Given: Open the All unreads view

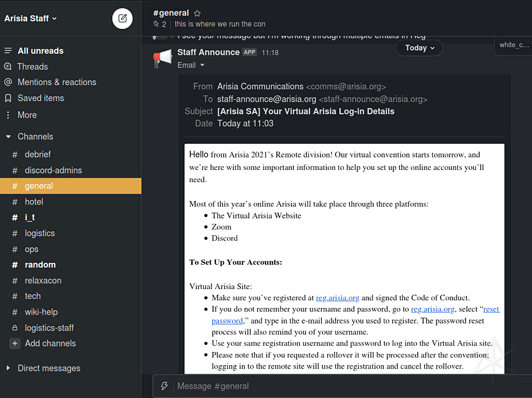Looking at the screenshot, I should pos(40,51).
